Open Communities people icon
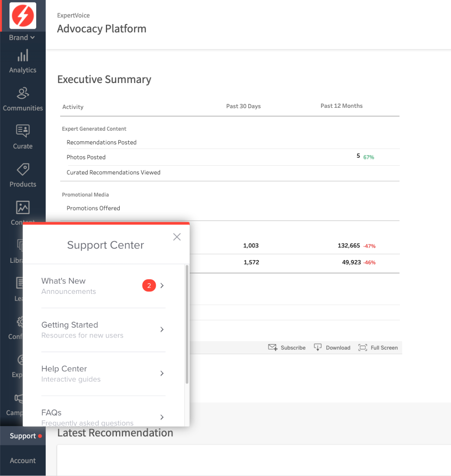The image size is (451, 476). click(x=23, y=93)
